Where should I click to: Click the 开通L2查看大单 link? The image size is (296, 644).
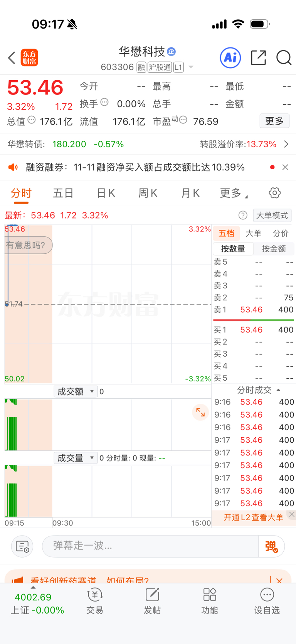[x=254, y=518]
